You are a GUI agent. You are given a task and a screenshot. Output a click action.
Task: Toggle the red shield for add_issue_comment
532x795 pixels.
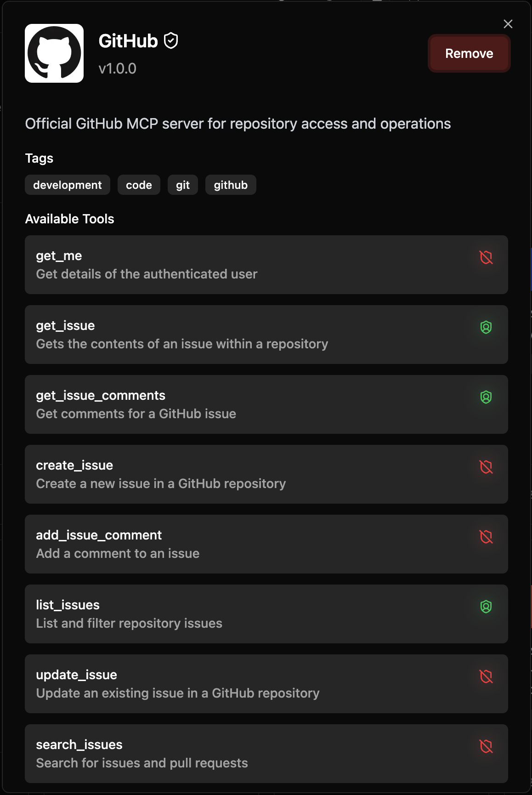click(486, 537)
